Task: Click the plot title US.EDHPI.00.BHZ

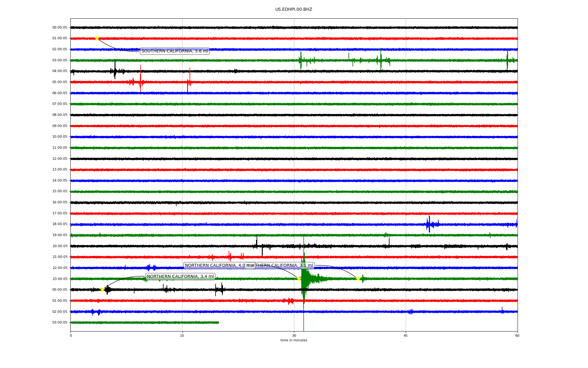Action: click(x=293, y=10)
